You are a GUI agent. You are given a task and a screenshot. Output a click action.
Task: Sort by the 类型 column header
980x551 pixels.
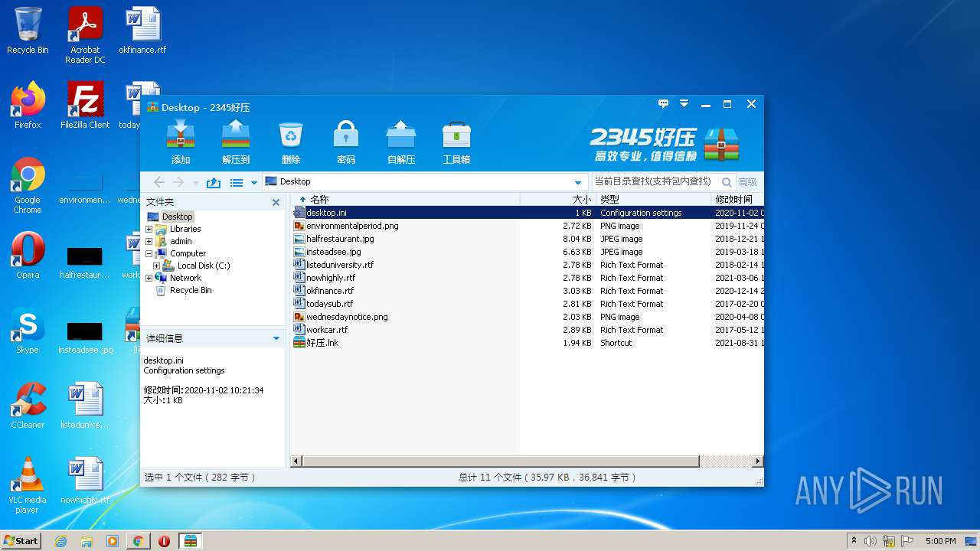(653, 199)
